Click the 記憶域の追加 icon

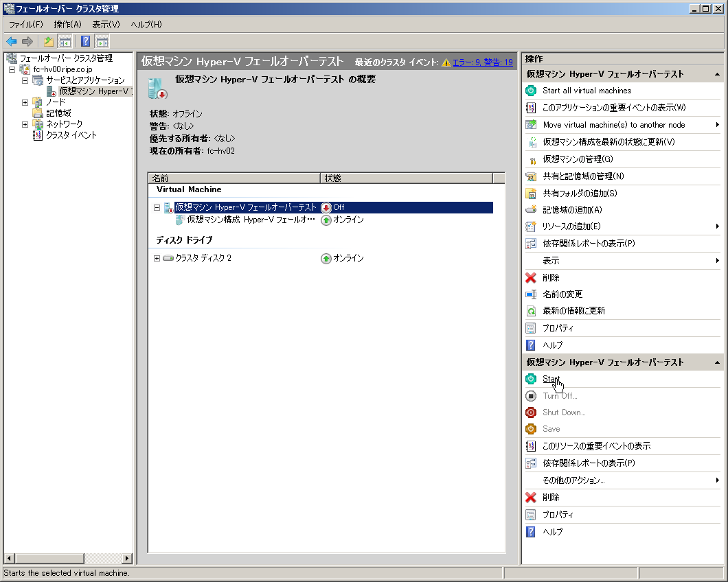pos(531,210)
